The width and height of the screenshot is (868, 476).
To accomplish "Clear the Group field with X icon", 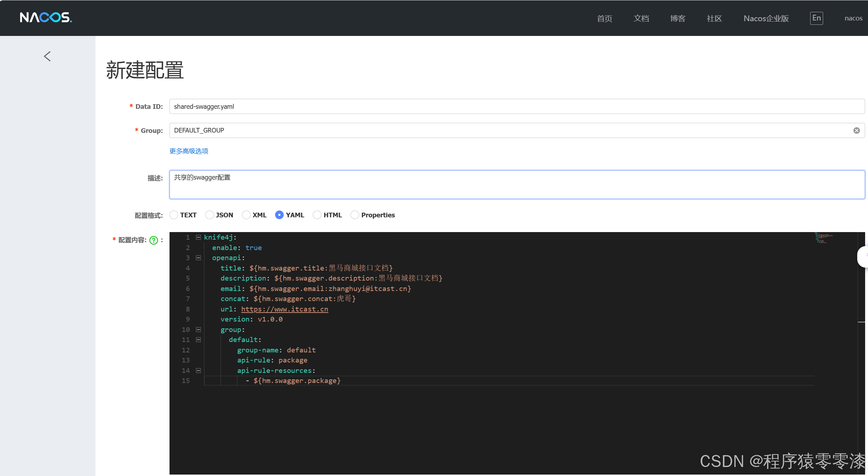I will [857, 130].
